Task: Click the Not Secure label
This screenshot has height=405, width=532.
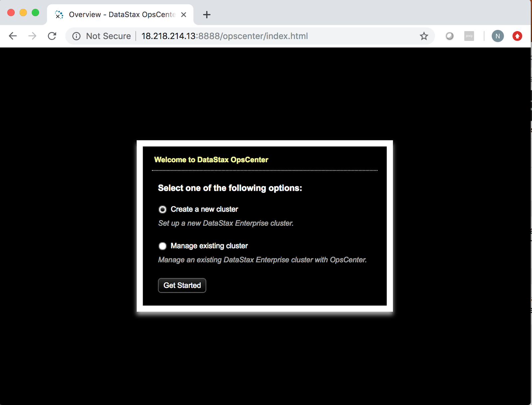Action: click(x=108, y=36)
